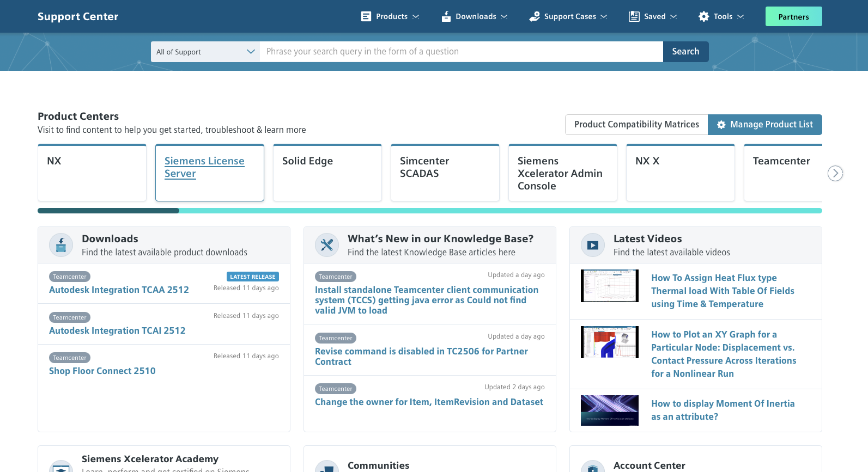Click the Latest Videos section heading
This screenshot has height=472, width=868.
[x=648, y=239]
